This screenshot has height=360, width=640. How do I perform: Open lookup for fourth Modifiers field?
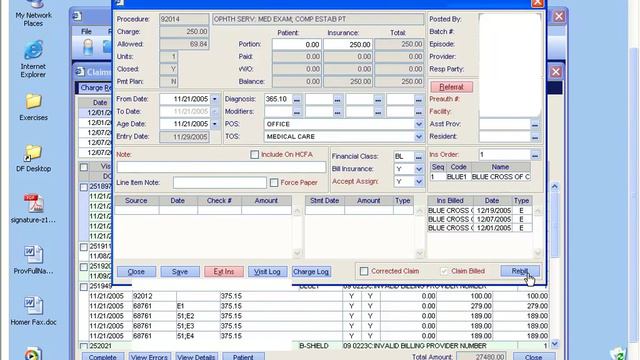pyautogui.click(x=418, y=112)
